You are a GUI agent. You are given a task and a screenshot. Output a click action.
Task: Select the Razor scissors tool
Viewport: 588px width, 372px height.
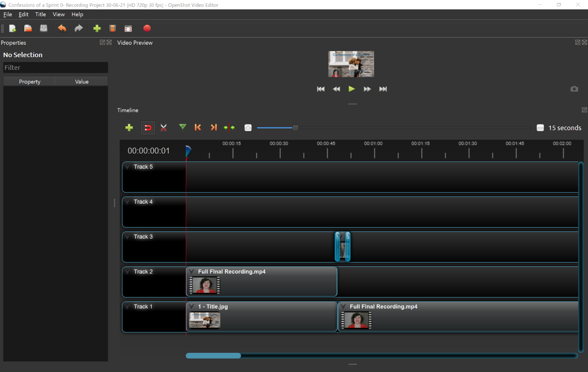(x=164, y=128)
